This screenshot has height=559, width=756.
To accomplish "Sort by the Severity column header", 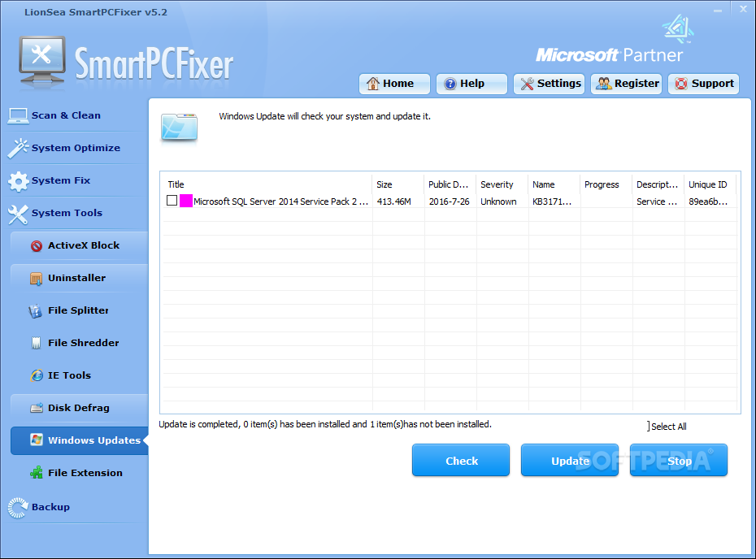I will point(502,184).
